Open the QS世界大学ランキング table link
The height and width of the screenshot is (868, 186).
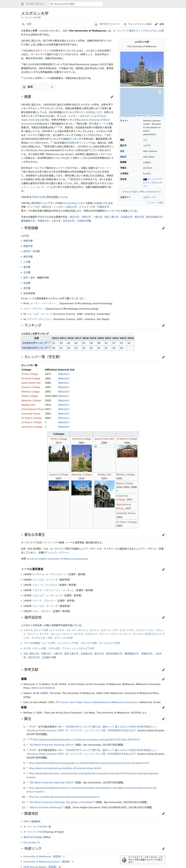click(x=35, y=343)
